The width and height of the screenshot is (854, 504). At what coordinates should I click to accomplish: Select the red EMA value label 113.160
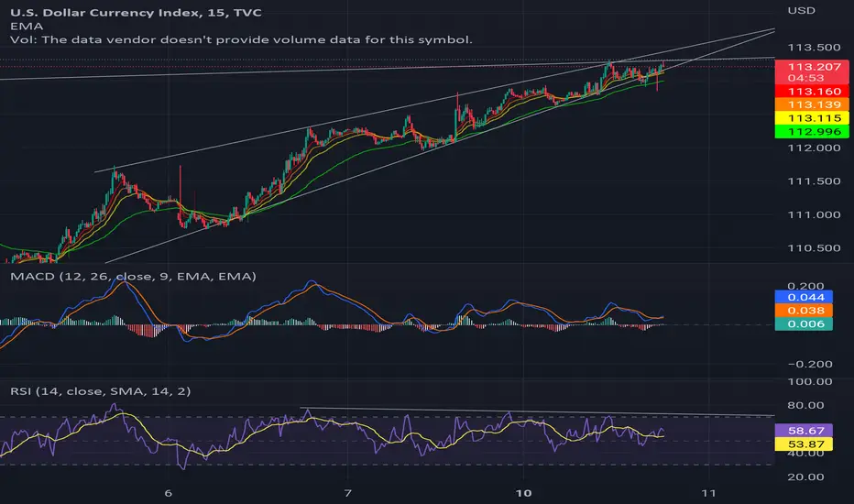point(812,91)
